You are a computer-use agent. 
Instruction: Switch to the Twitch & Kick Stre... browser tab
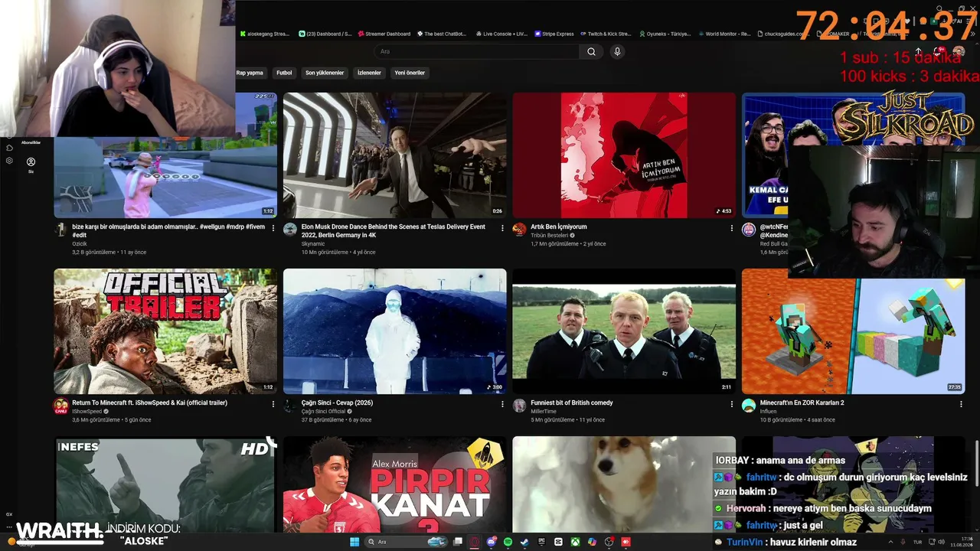tap(605, 34)
